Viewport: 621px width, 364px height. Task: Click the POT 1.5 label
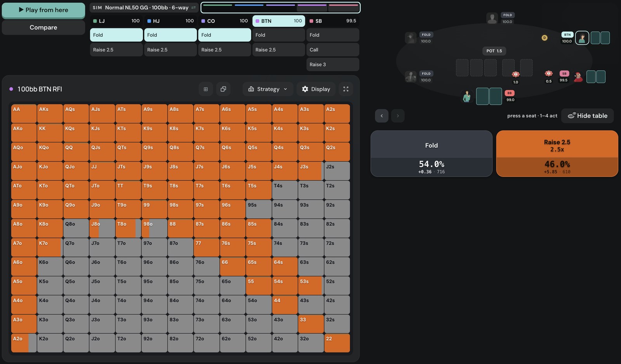pos(494,51)
